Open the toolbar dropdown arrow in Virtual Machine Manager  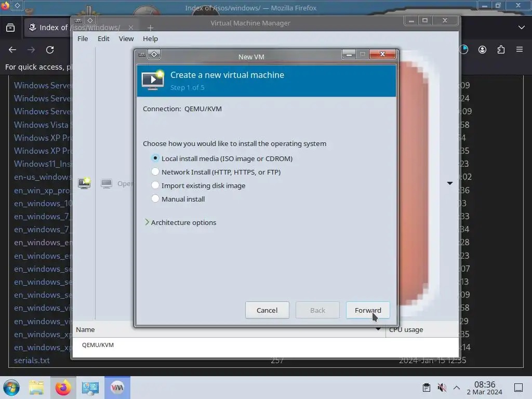(450, 183)
